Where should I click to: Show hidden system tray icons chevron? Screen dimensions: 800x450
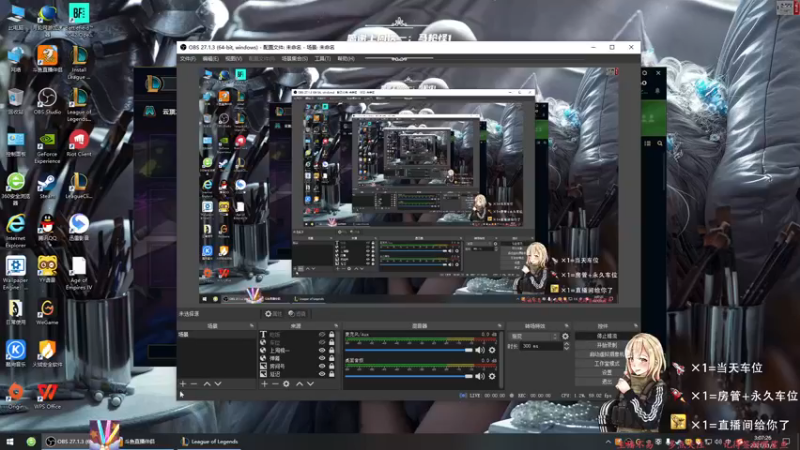(x=608, y=442)
